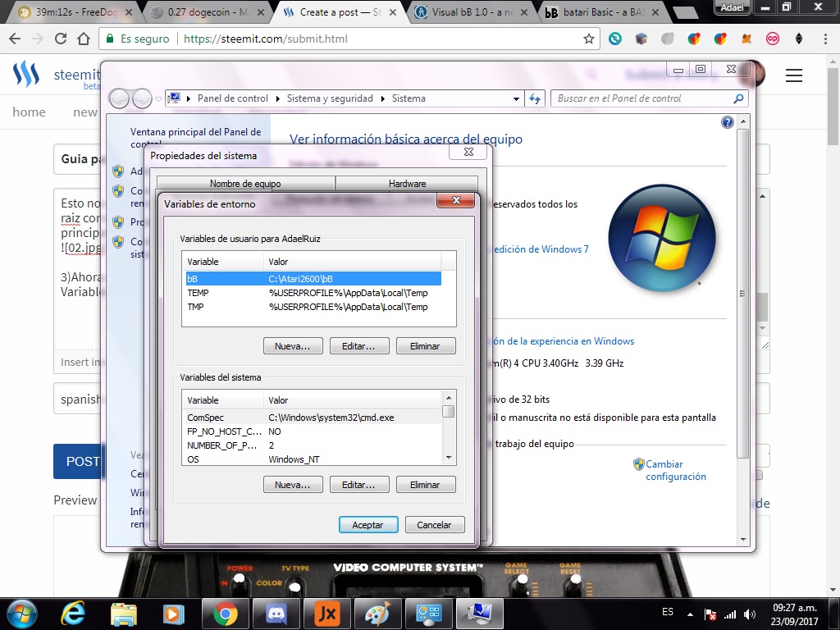The height and width of the screenshot is (630, 840).
Task: Click the Control Panel search magnifier
Action: 738,98
